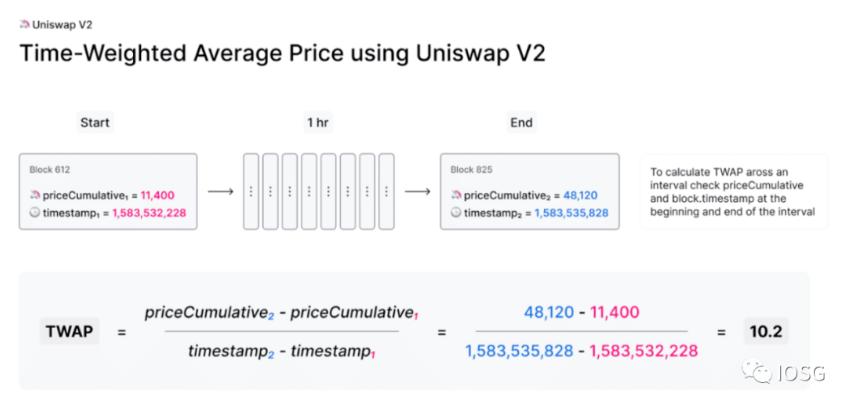Click the main Time-Weighted Average Price title
This screenshot has width=843, height=408.
(x=283, y=54)
